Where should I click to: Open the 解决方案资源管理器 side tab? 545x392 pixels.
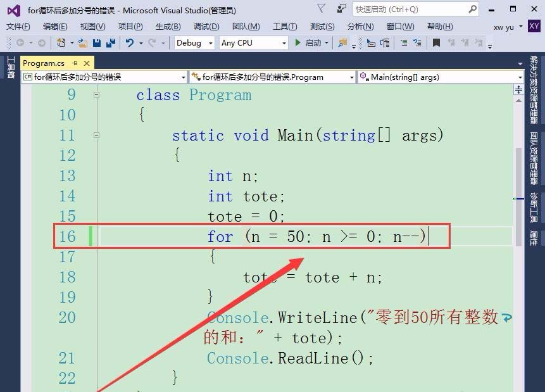[534, 90]
